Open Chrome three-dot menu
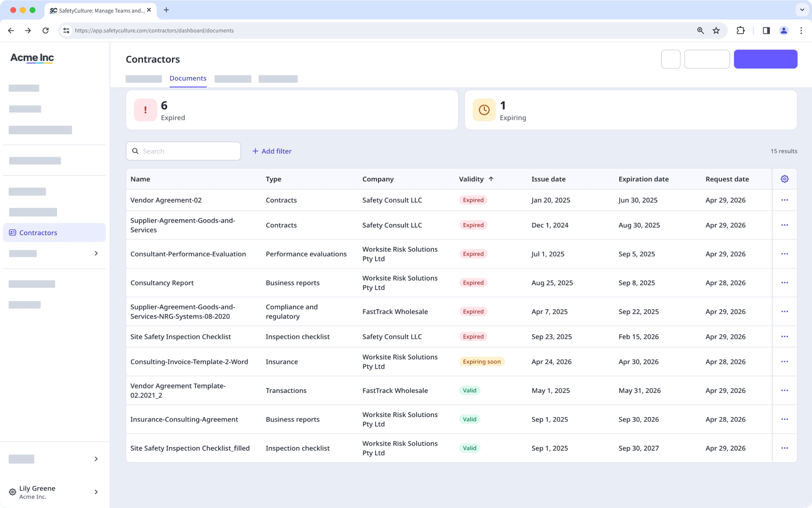 coord(801,30)
